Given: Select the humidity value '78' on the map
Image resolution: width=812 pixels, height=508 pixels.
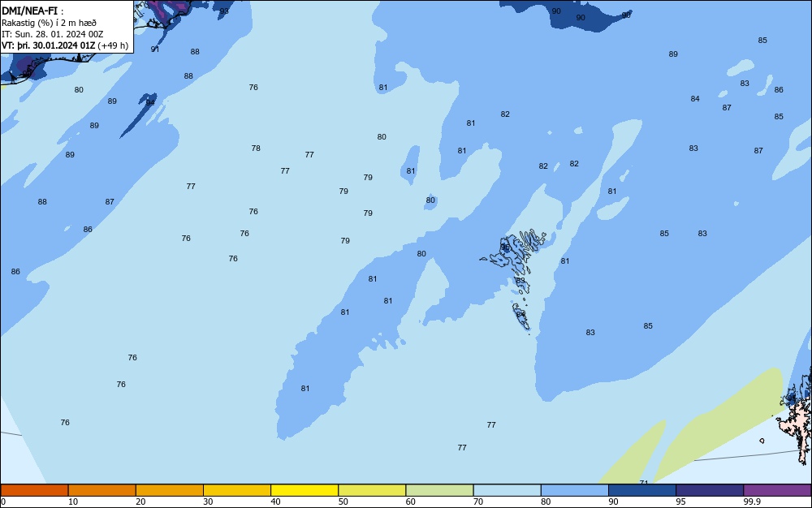Looking at the screenshot, I should [x=256, y=148].
